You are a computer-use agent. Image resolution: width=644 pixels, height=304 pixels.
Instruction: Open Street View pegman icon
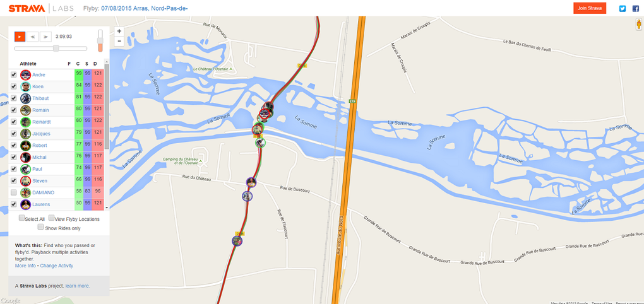pos(639,25)
